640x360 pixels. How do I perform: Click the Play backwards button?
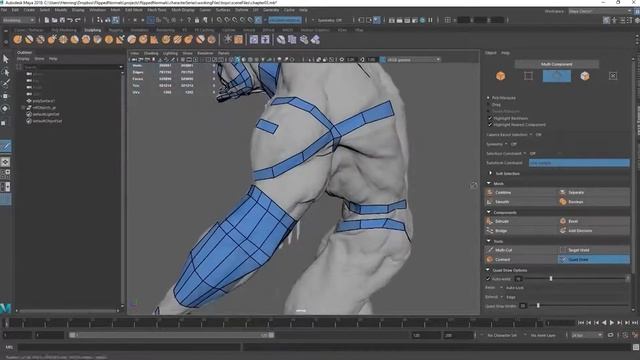click(x=604, y=323)
